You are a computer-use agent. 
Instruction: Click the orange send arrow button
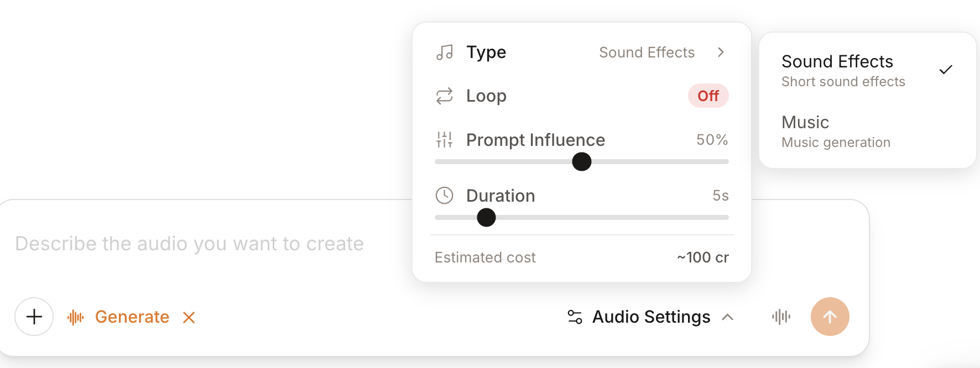830,317
